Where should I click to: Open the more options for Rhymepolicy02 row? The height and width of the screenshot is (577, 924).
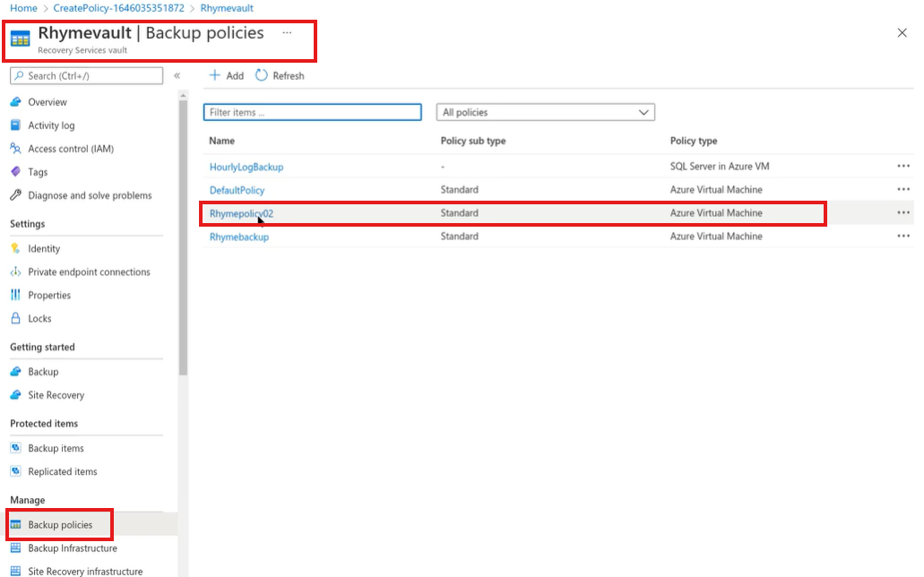903,212
